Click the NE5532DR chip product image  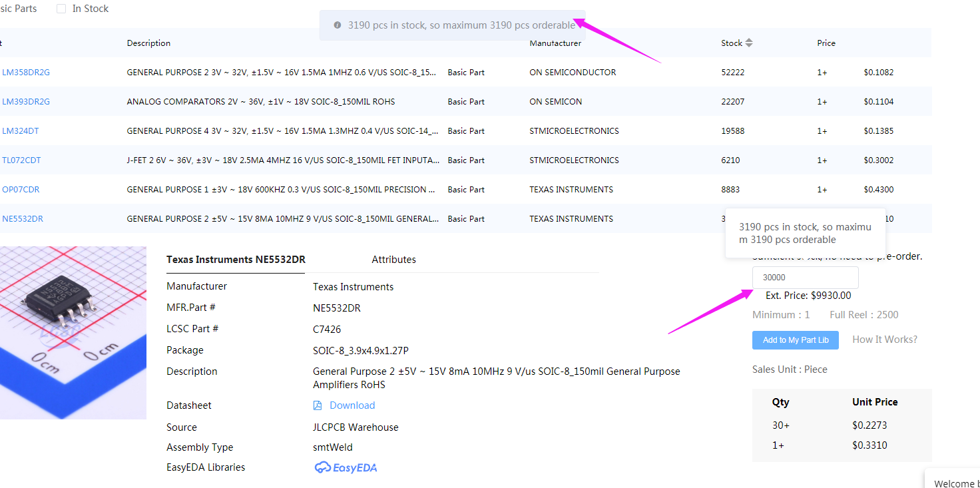[x=72, y=333]
